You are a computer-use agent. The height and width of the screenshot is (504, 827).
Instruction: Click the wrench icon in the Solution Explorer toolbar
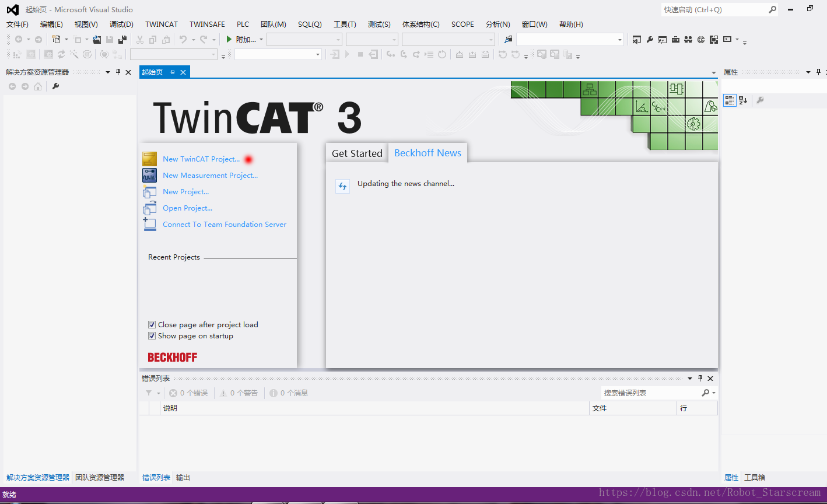(55, 86)
